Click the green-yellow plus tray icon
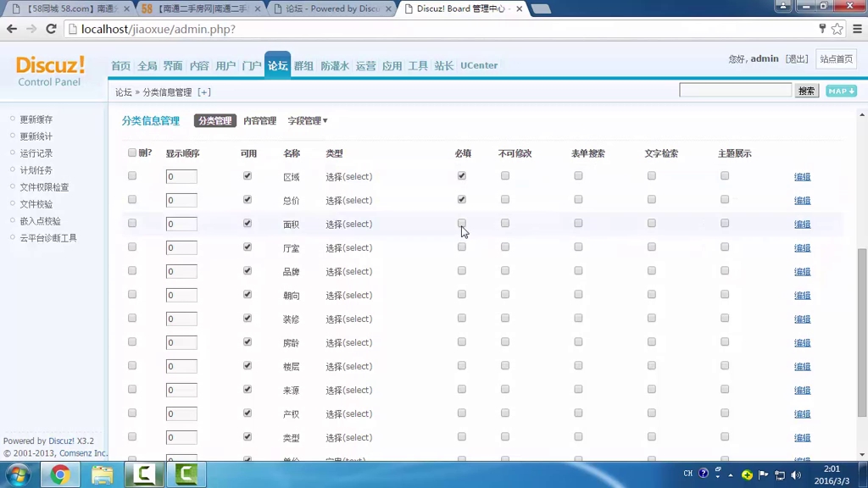868x488 pixels. coord(747,474)
